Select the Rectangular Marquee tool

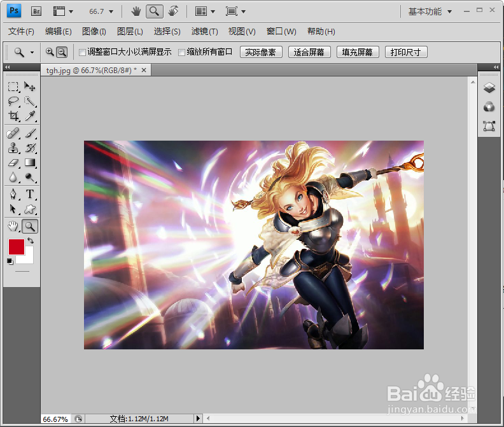click(13, 87)
